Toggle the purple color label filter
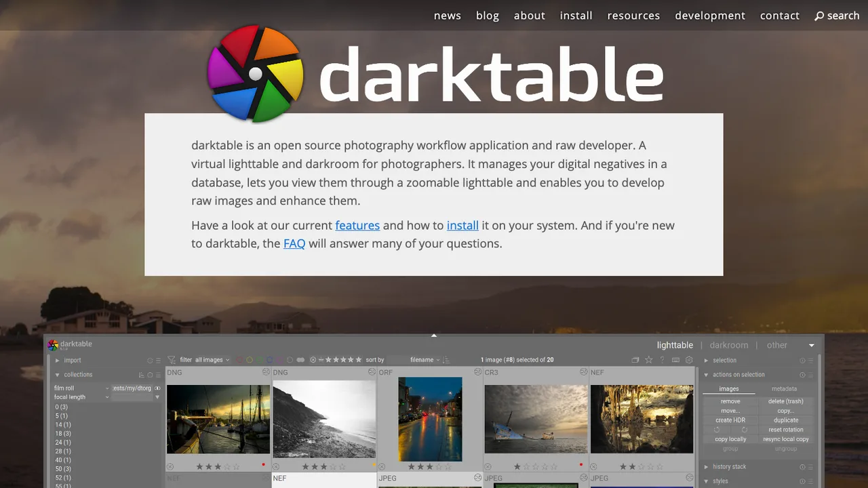This screenshot has height=488, width=868. 280,360
